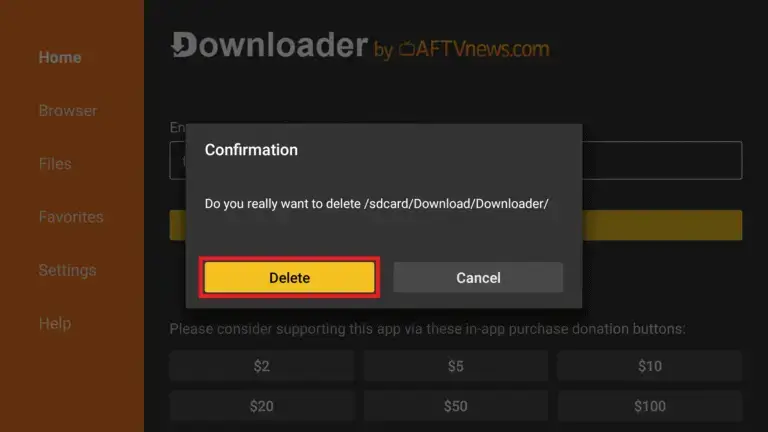Image resolution: width=768 pixels, height=432 pixels.
Task: Click the AFTVnews.com branding text
Action: (482, 48)
